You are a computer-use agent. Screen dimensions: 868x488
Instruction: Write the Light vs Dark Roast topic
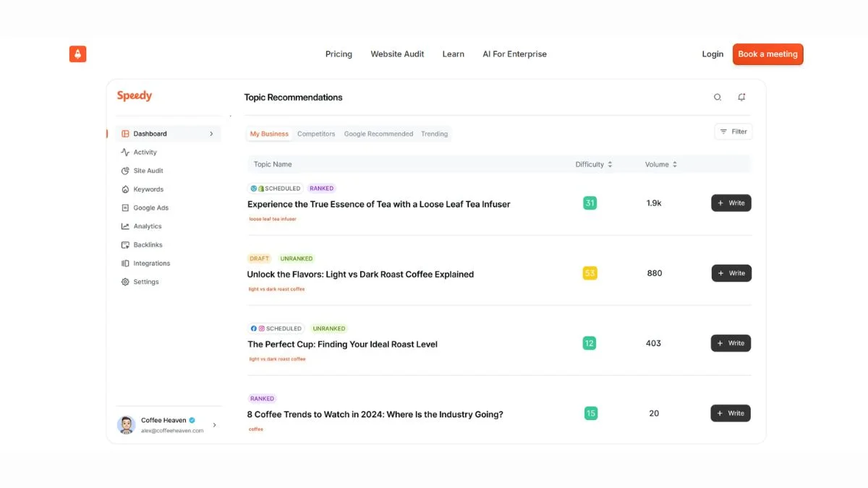pos(731,273)
